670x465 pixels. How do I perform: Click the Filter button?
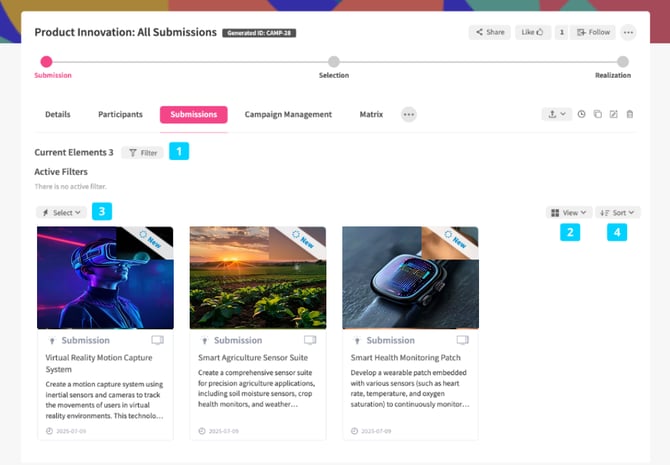(143, 153)
